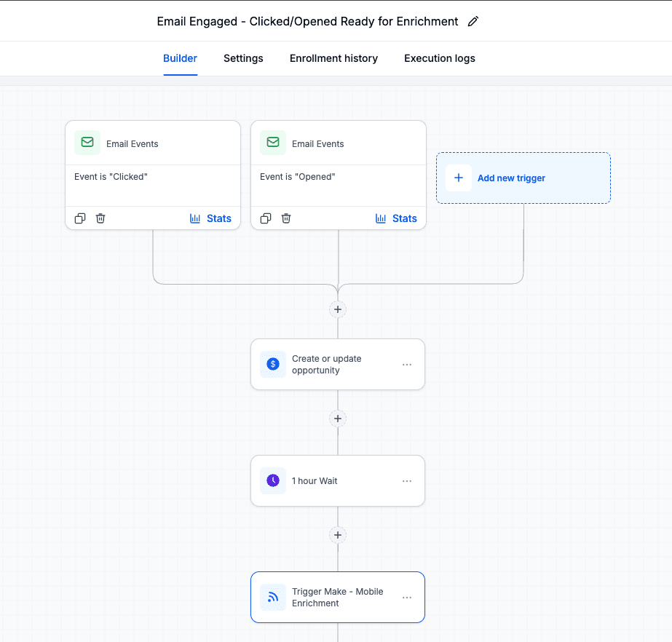Click the workflow title text

click(307, 21)
